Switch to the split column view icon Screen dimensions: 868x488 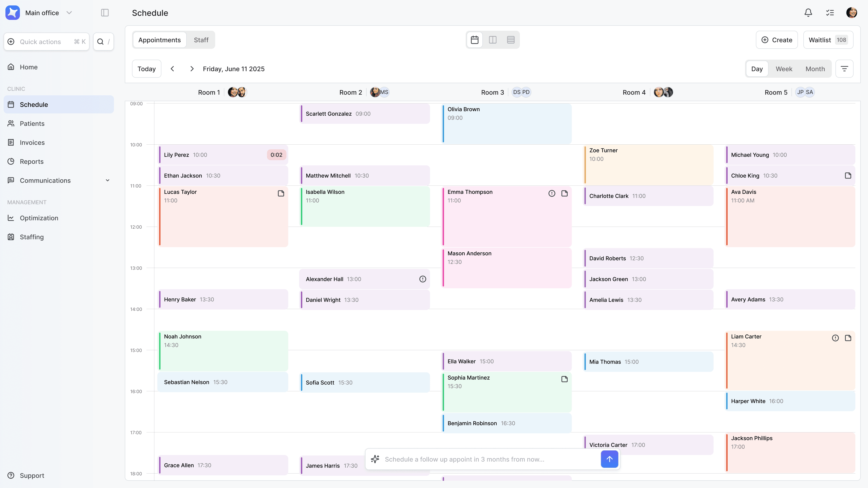(493, 40)
